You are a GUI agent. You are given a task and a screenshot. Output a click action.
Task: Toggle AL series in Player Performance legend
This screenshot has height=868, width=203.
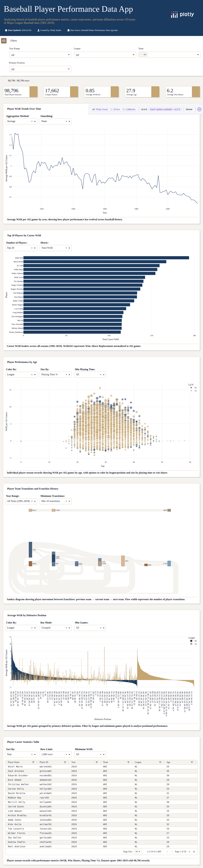193,391
